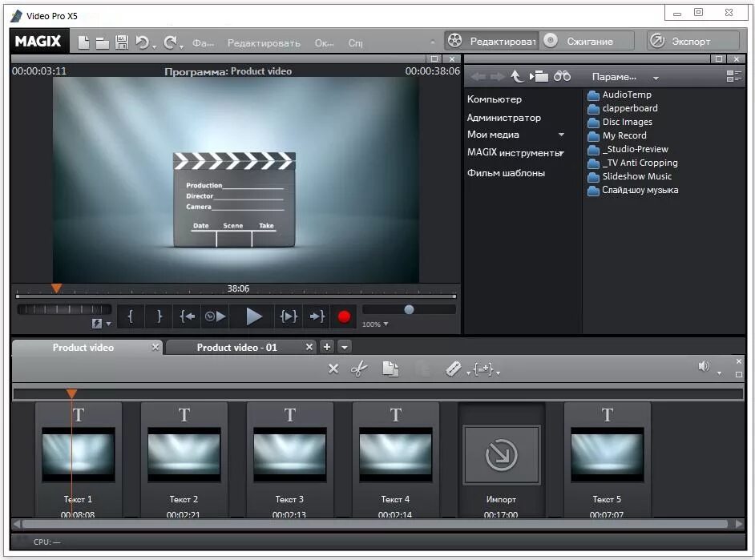Click the Текст 3 clip thumbnail
Image resolution: width=755 pixels, height=560 pixels.
pyautogui.click(x=289, y=453)
